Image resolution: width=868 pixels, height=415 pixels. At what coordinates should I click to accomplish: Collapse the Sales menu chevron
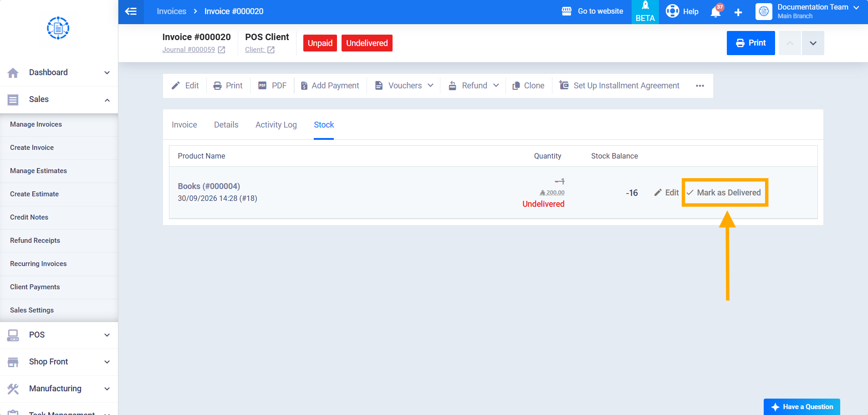[107, 100]
